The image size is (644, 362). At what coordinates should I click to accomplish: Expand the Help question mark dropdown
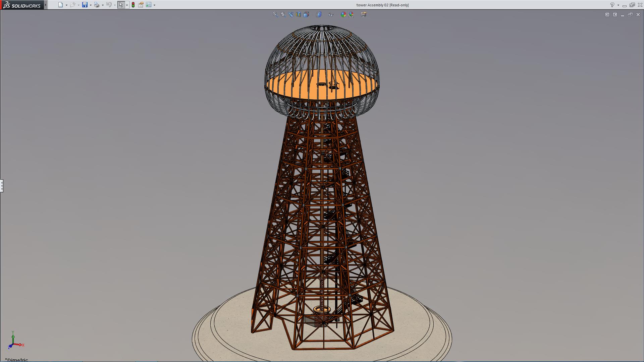click(x=618, y=5)
